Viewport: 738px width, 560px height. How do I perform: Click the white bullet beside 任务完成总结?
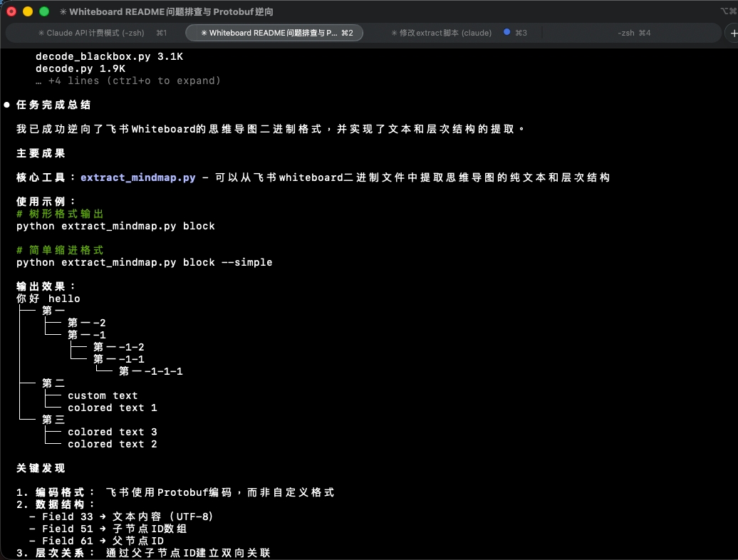coord(6,105)
